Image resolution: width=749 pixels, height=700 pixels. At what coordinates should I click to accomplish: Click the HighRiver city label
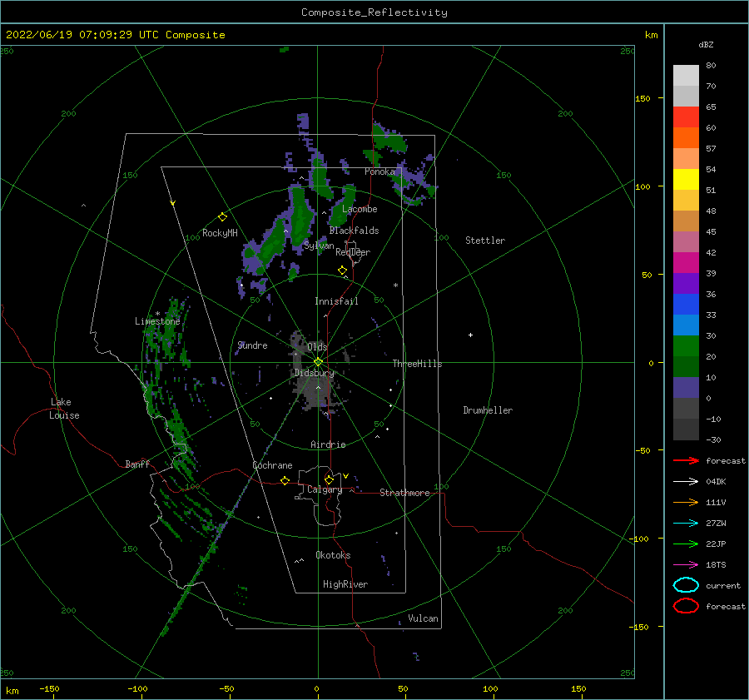coord(345,584)
